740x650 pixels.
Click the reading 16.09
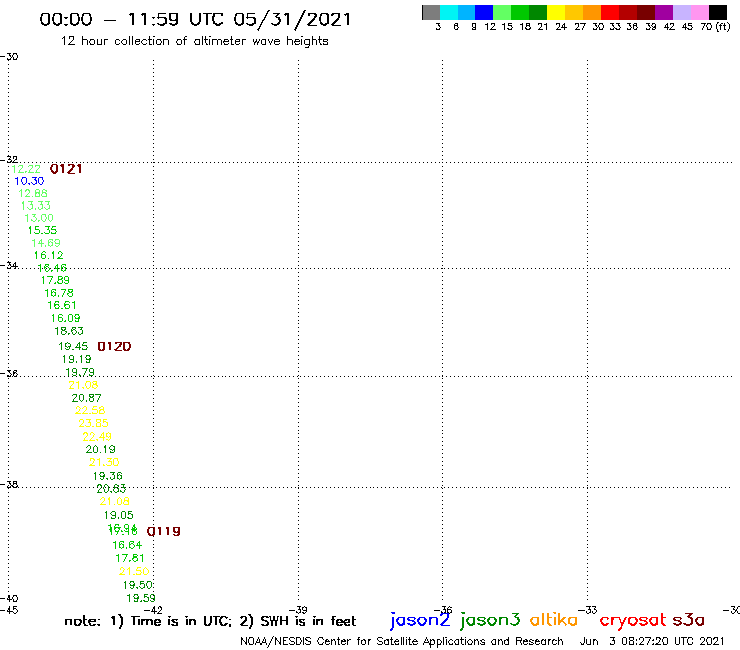(x=66, y=319)
